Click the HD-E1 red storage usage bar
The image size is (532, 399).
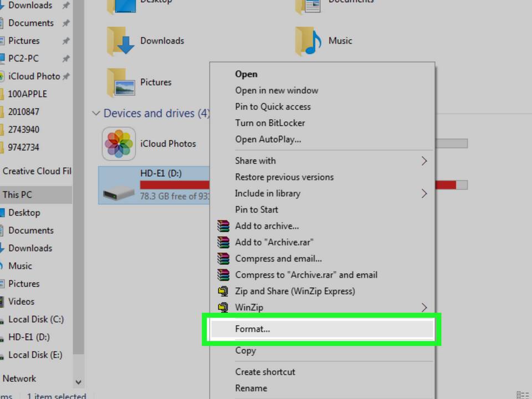click(174, 185)
